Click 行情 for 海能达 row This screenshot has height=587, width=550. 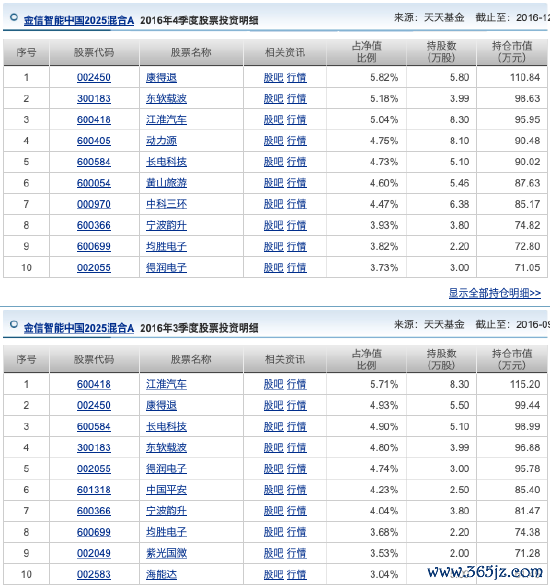297,575
